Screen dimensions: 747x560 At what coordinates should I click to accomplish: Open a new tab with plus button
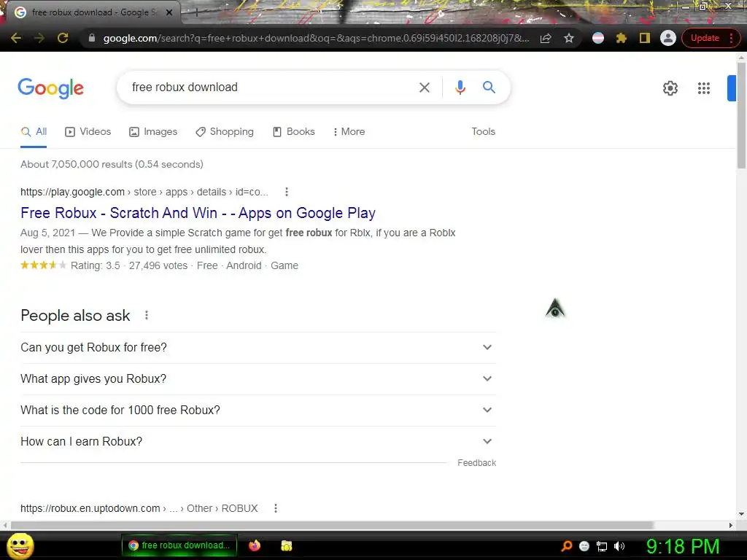click(196, 13)
